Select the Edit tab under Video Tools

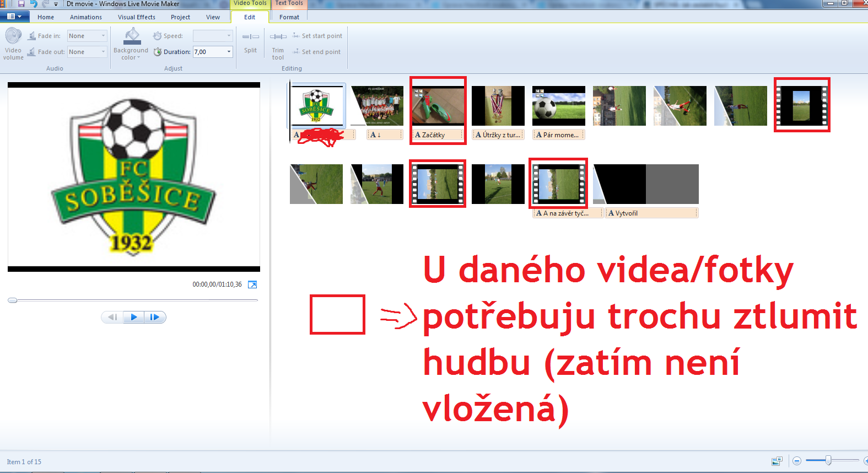pos(250,17)
